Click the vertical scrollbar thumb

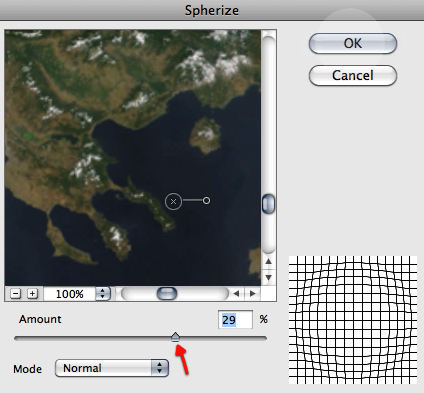[x=268, y=204]
